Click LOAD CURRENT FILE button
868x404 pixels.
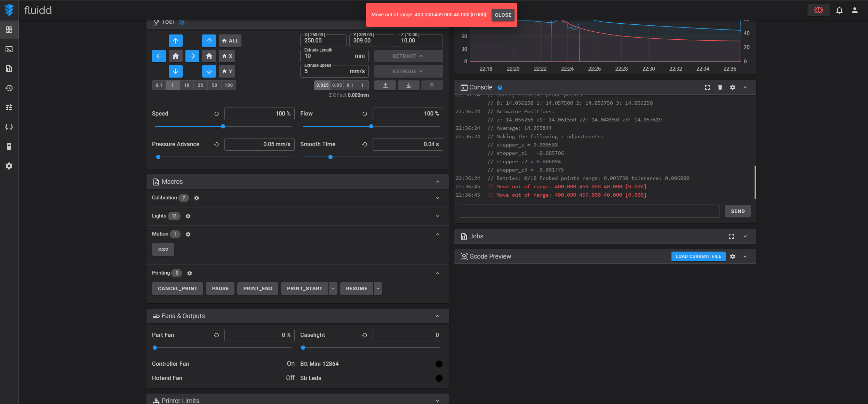(698, 256)
